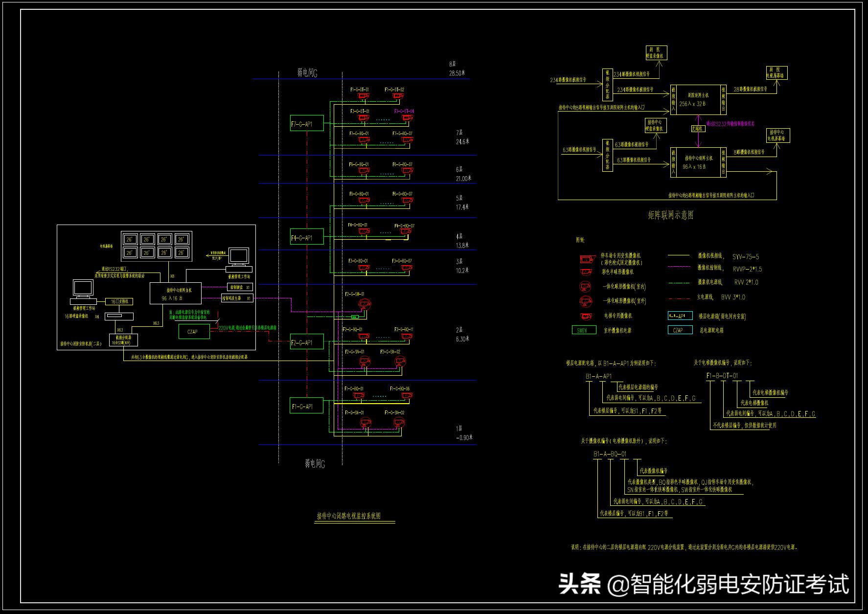Click the -0.90米 elevation label

(464, 437)
